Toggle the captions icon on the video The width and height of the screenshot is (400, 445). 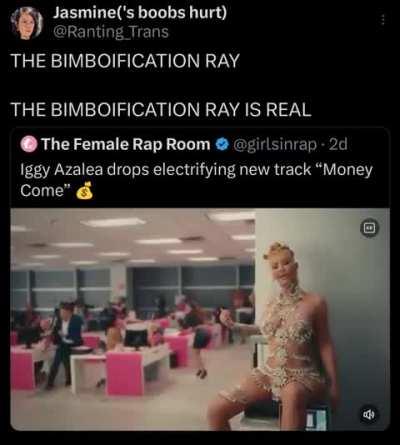click(x=369, y=228)
